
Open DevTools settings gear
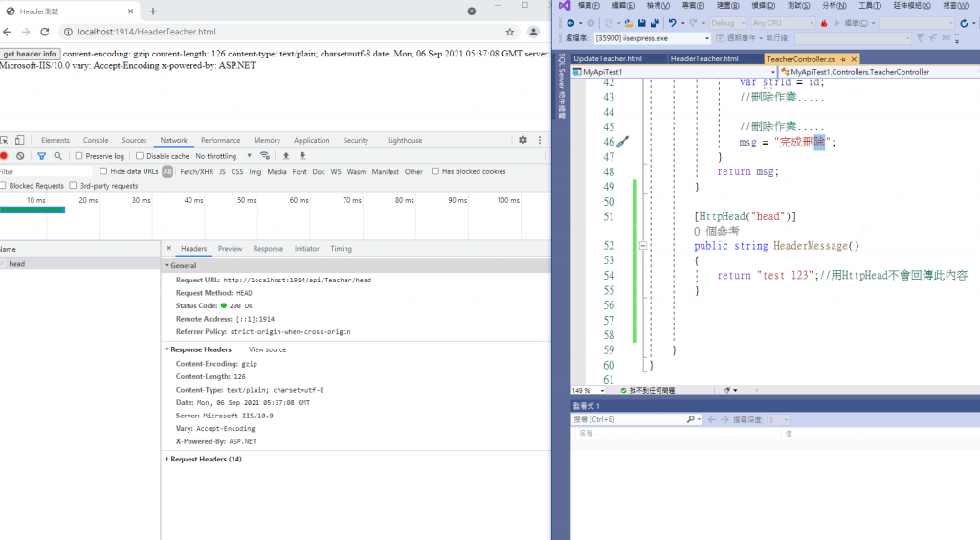click(x=523, y=140)
